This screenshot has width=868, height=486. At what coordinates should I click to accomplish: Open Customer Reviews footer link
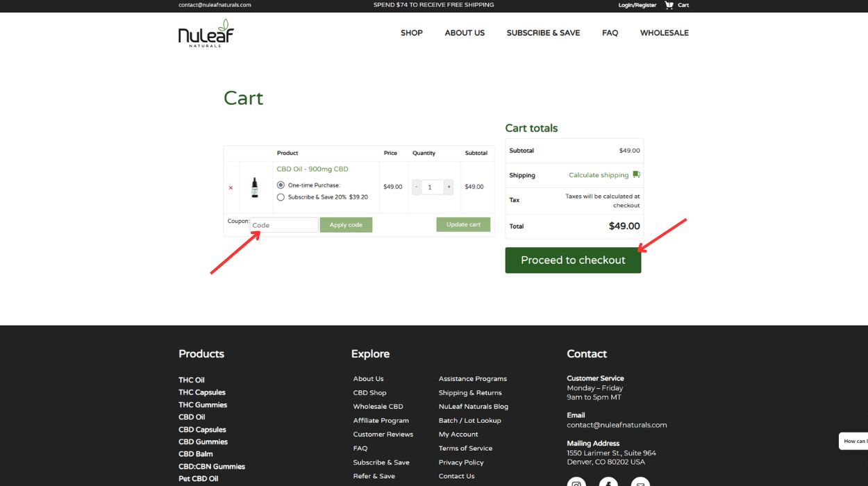tap(383, 434)
